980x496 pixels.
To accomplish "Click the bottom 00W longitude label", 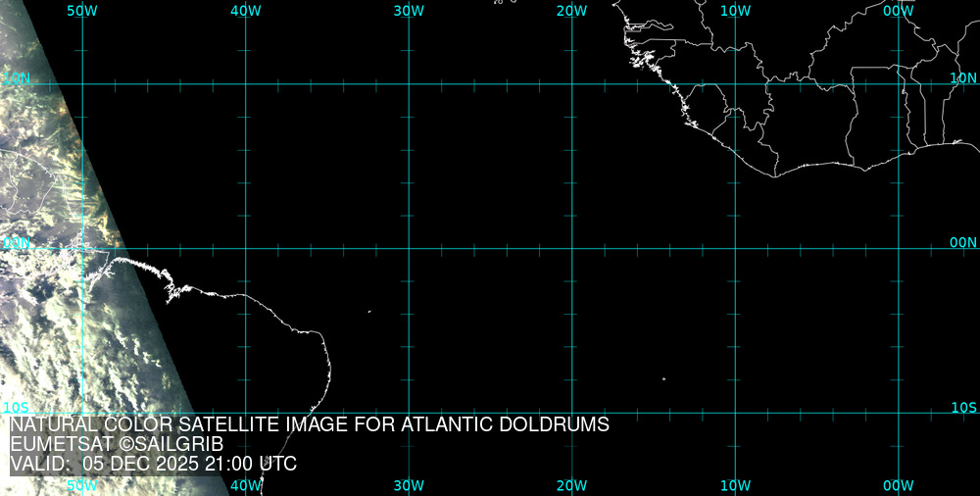I will click(x=898, y=485).
